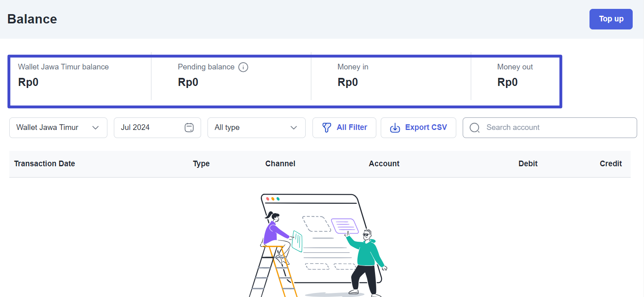The image size is (644, 297).
Task: Click the Export CSV text label
Action: [x=426, y=127]
